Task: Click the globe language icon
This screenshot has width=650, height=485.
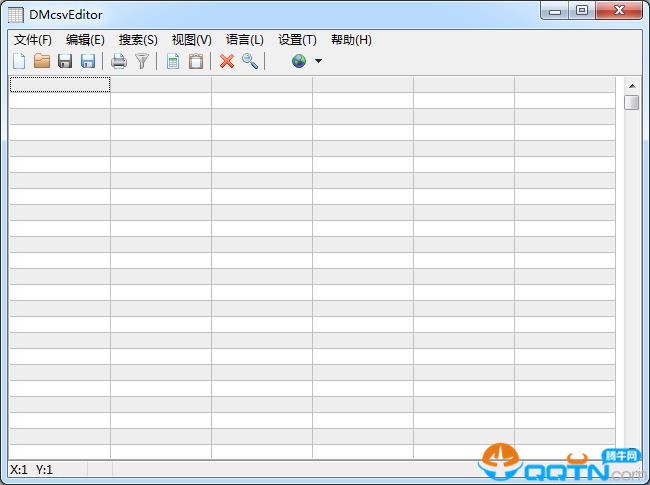Action: [299, 61]
